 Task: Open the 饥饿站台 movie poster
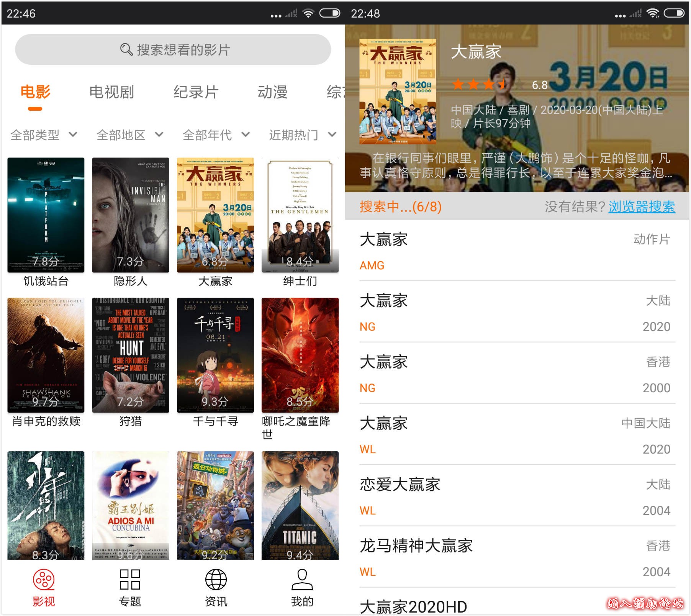click(x=46, y=215)
